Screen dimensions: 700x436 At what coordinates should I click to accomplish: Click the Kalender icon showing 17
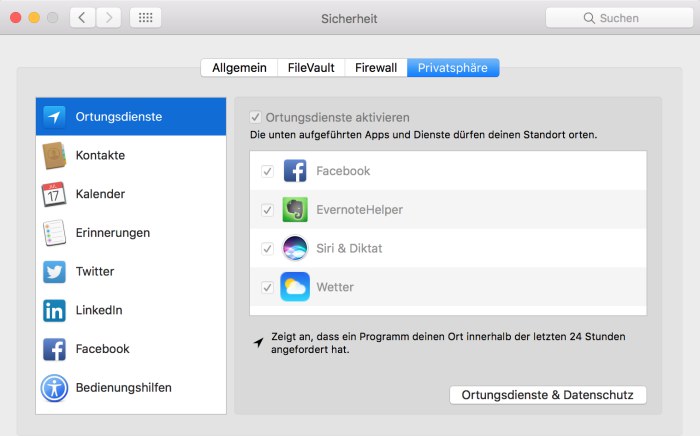[x=54, y=194]
